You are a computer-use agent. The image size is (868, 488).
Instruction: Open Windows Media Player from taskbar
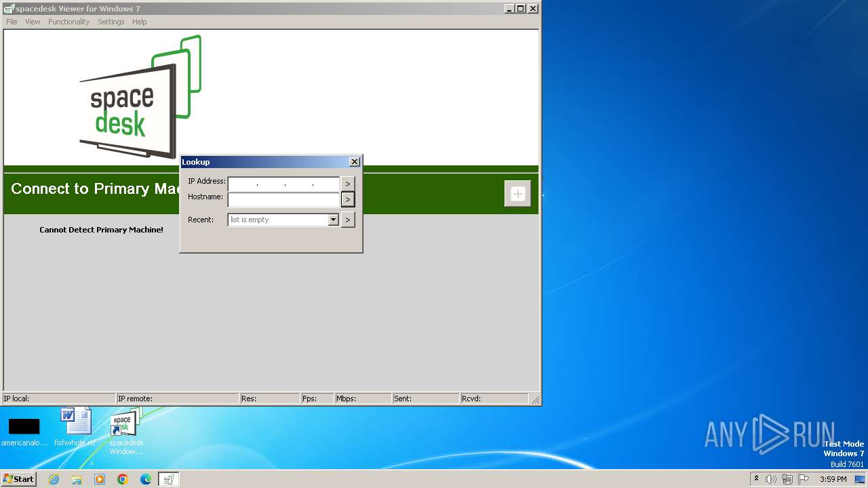[100, 479]
